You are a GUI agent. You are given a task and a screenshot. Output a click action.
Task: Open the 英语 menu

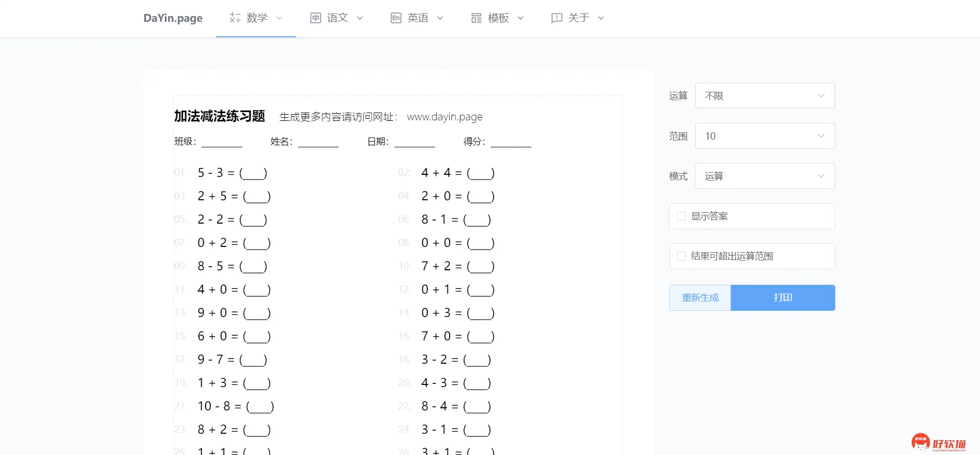(417, 18)
